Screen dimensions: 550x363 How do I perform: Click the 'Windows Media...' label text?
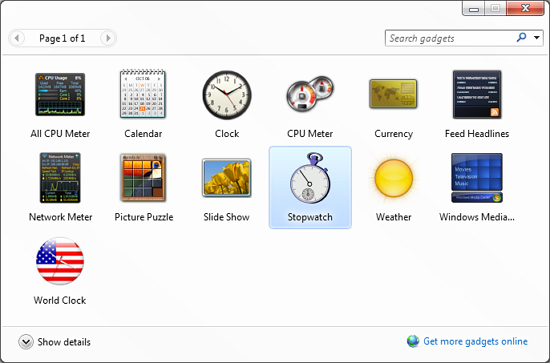pos(477,217)
